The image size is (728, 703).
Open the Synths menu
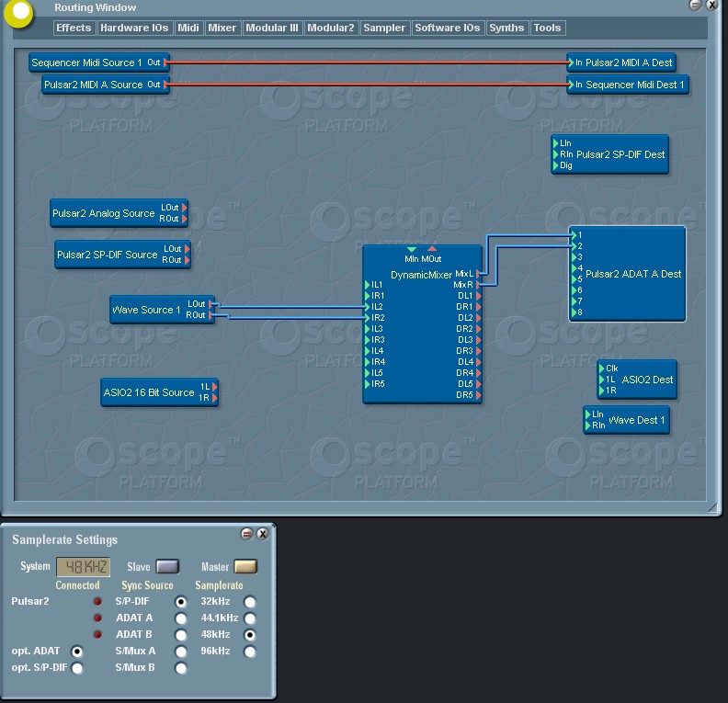[506, 28]
